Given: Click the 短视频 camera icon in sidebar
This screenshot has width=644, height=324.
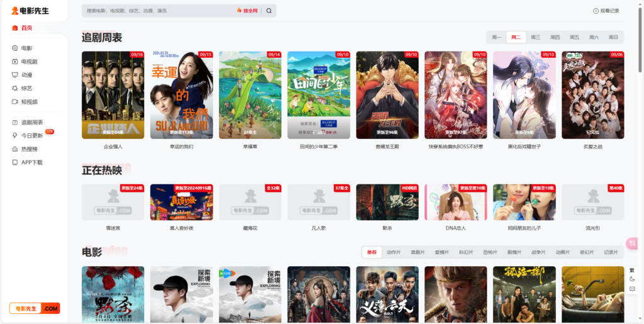Looking at the screenshot, I should coord(15,102).
